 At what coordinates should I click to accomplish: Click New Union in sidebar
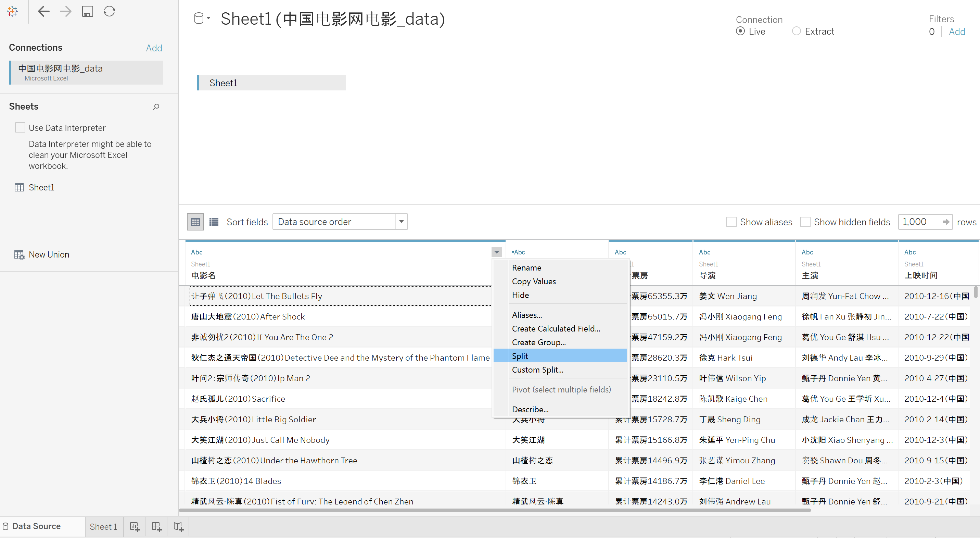point(49,254)
